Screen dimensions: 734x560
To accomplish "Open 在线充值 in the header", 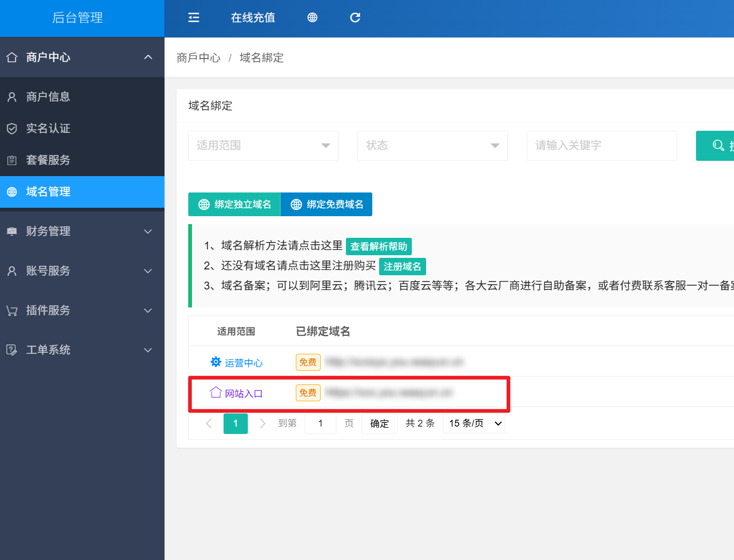I will [253, 17].
